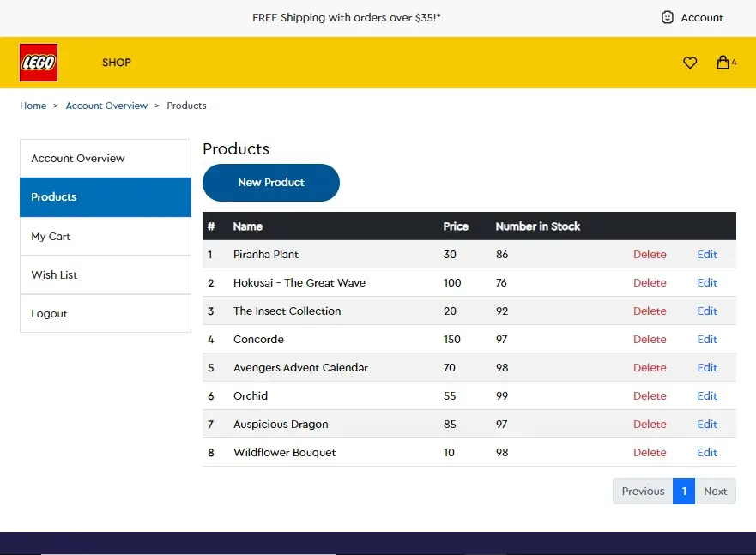This screenshot has width=756, height=555.
Task: Click the Products breadcrumb text
Action: (186, 106)
